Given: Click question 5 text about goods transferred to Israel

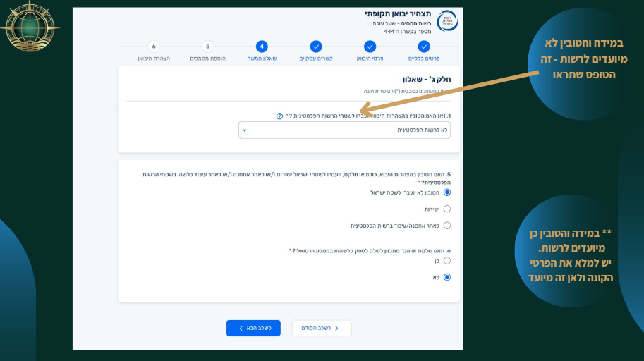Looking at the screenshot, I should point(296,178).
